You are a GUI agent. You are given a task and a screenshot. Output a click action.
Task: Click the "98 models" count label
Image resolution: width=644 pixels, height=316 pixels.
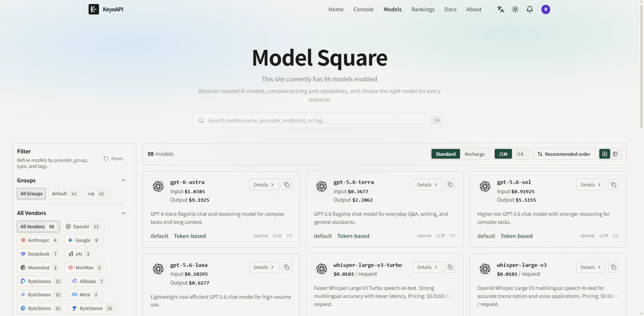[x=161, y=154]
